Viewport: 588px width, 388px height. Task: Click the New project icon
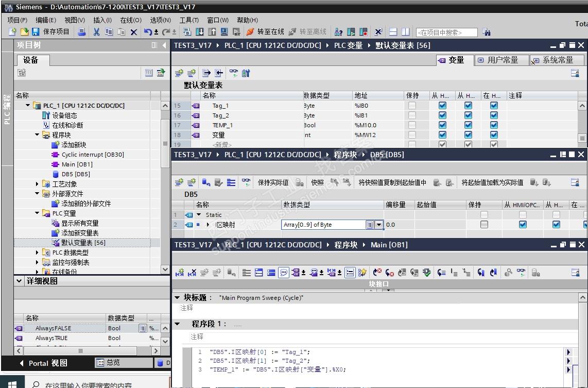point(12,32)
